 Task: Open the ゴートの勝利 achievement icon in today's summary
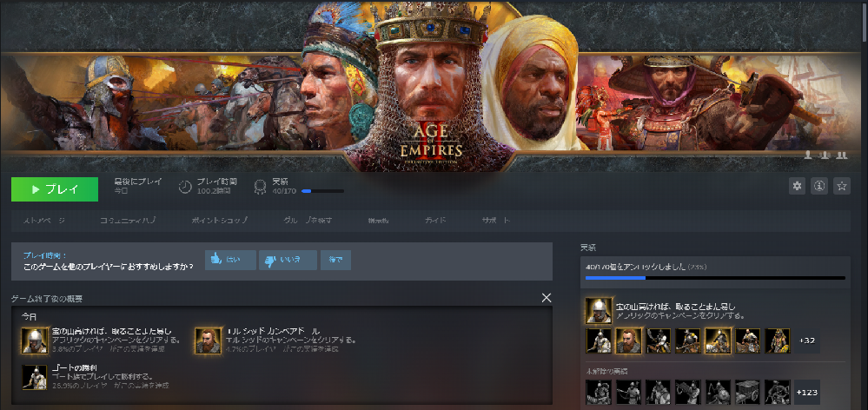click(x=35, y=377)
